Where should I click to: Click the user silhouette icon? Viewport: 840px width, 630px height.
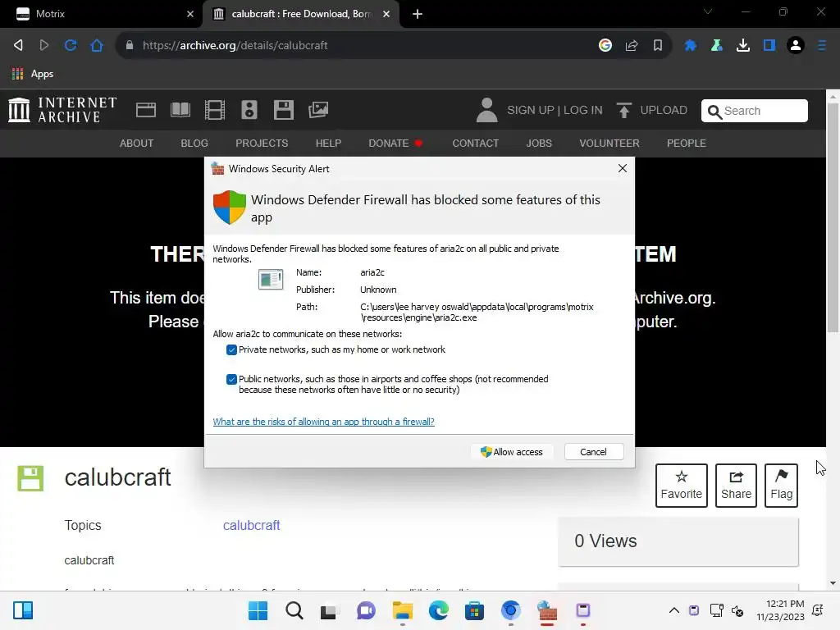coord(487,111)
